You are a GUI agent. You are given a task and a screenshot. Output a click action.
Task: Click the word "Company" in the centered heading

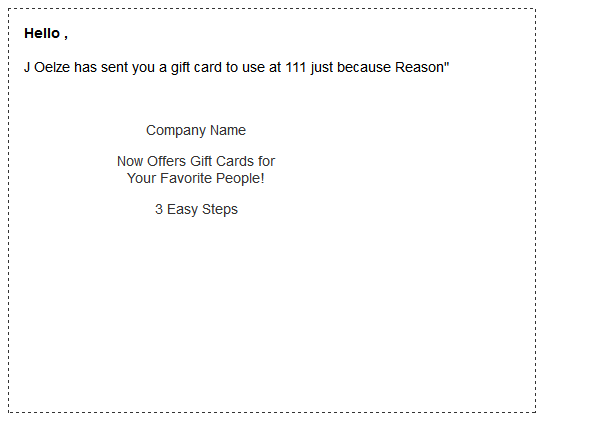pyautogui.click(x=176, y=131)
